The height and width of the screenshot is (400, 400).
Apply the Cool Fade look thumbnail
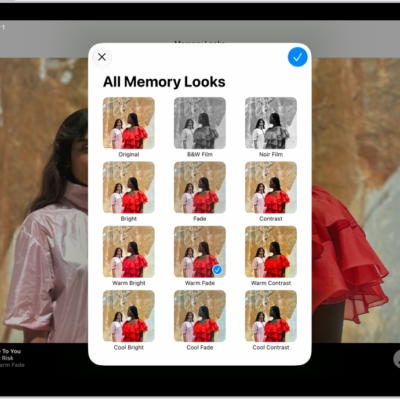click(x=200, y=316)
